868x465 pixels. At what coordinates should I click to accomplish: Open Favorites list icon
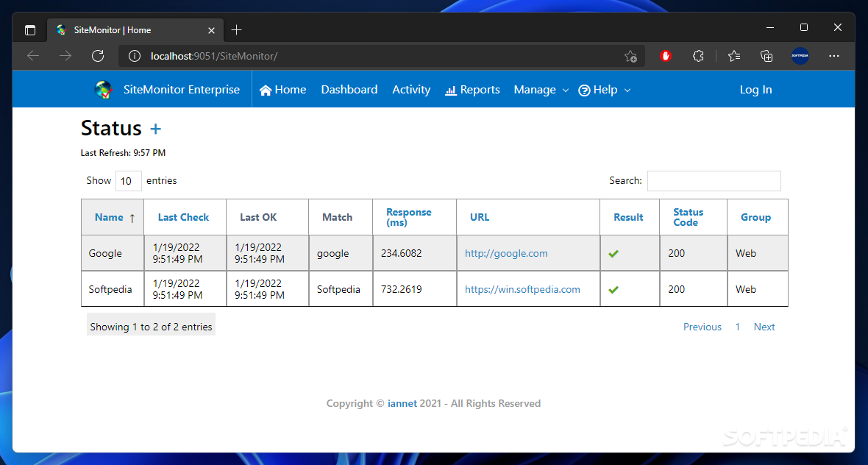[734, 56]
